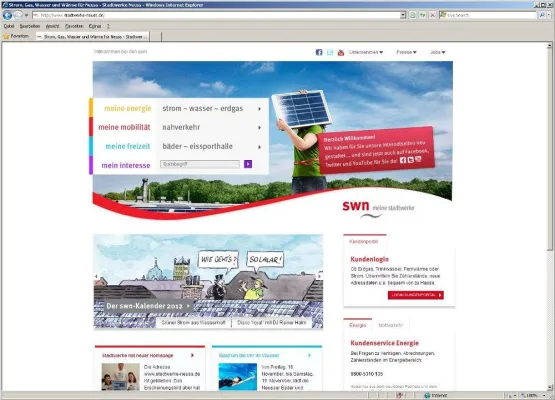Click the Facebook icon in page header
This screenshot has height=400, width=555.
(x=319, y=52)
